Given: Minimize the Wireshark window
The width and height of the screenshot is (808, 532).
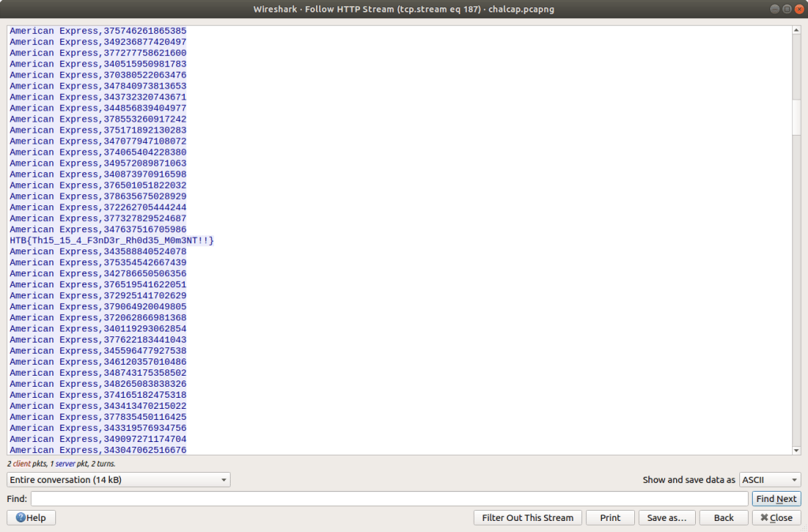Looking at the screenshot, I should coord(775,9).
